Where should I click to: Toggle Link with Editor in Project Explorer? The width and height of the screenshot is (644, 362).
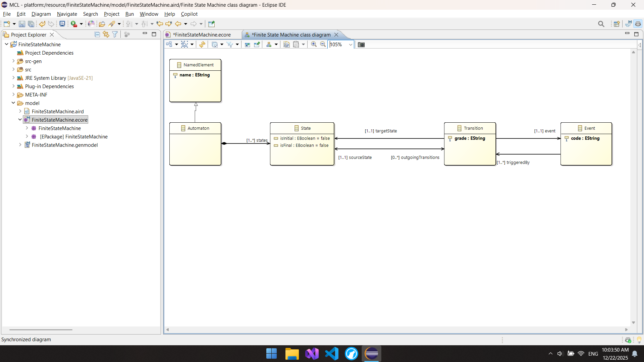coord(106,35)
